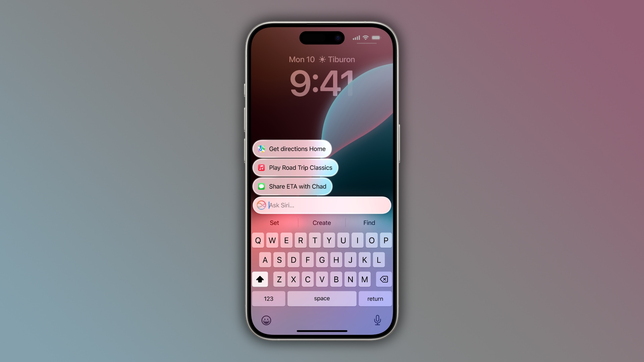Tap the return key on keyboard
The height and width of the screenshot is (362, 644).
coord(375,298)
